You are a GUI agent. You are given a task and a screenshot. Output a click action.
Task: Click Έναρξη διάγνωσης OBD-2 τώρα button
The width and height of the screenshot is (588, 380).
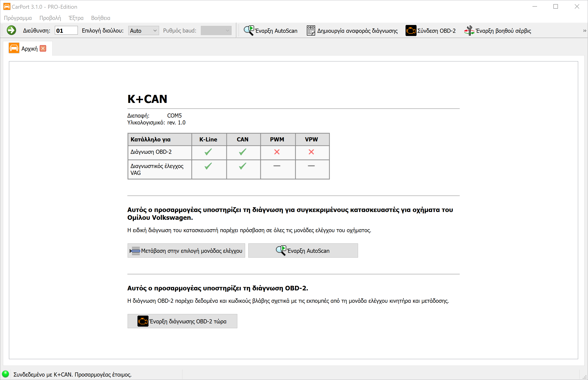(182, 321)
